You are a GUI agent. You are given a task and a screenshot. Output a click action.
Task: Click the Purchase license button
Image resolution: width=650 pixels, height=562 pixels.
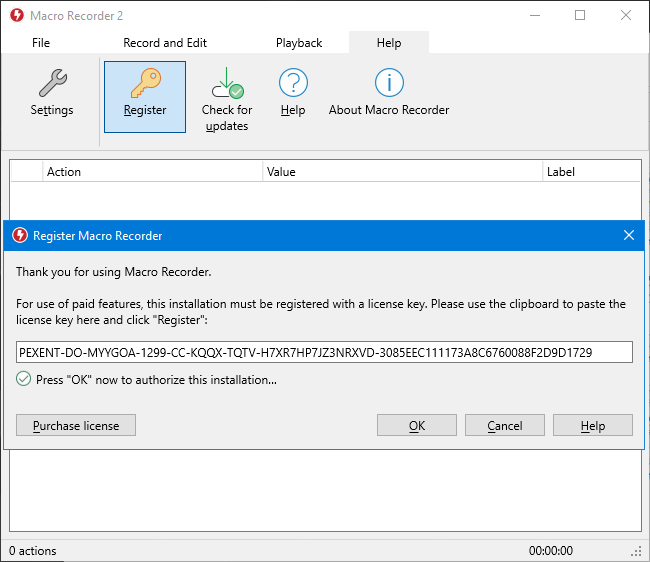point(76,425)
